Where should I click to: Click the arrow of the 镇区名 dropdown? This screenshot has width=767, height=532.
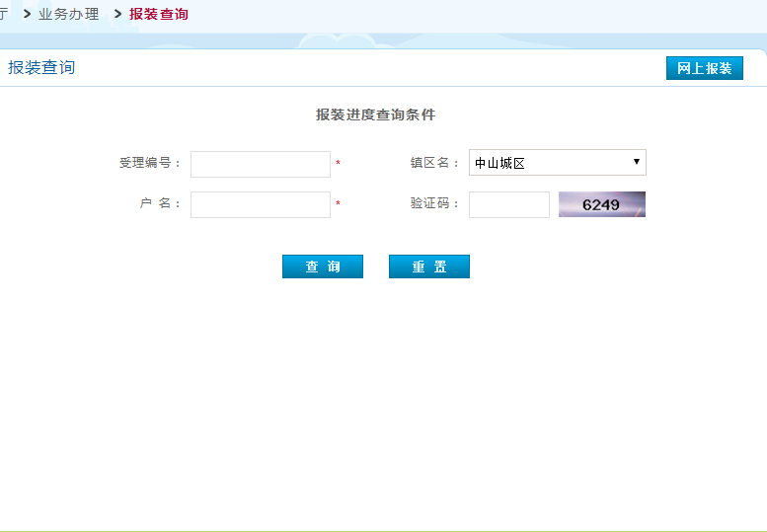pyautogui.click(x=637, y=162)
